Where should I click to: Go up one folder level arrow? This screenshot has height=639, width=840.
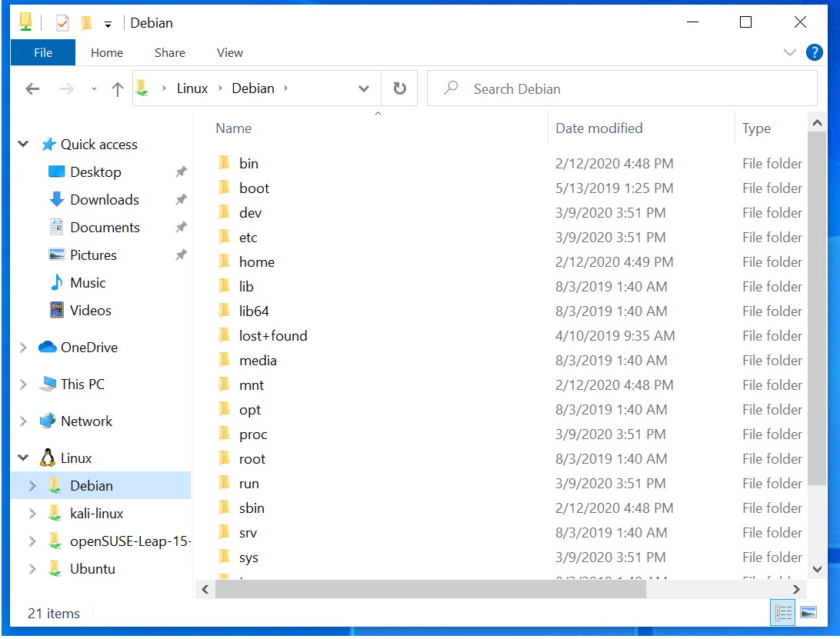(118, 88)
